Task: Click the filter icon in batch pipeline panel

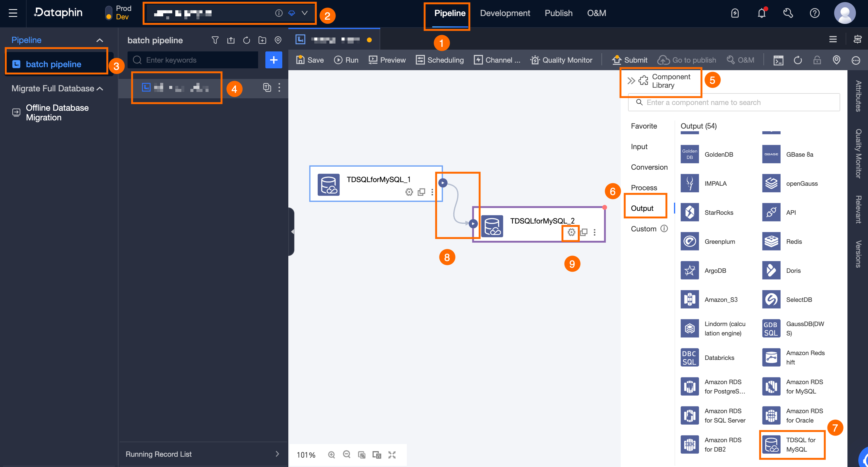Action: [x=215, y=40]
